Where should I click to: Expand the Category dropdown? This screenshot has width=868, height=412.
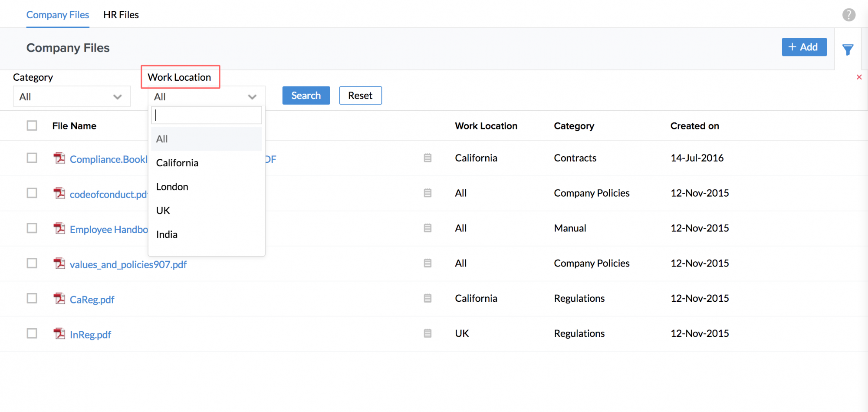[72, 97]
